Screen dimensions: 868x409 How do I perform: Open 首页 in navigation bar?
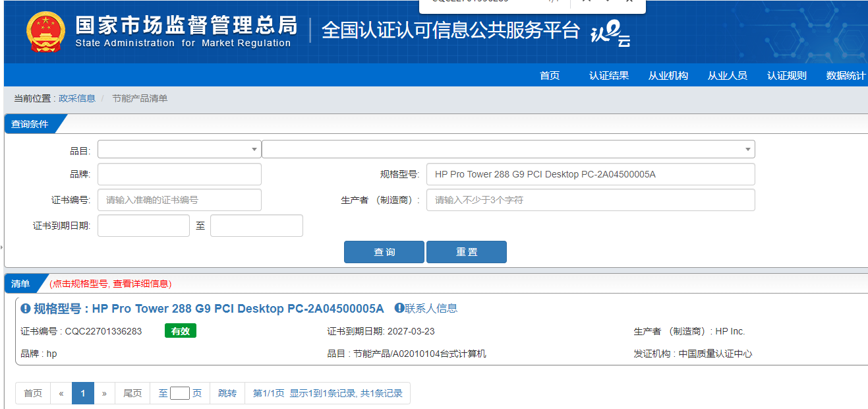550,76
